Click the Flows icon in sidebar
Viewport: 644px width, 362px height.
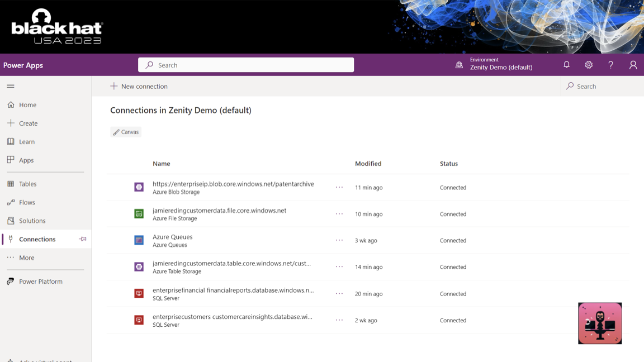click(x=11, y=202)
